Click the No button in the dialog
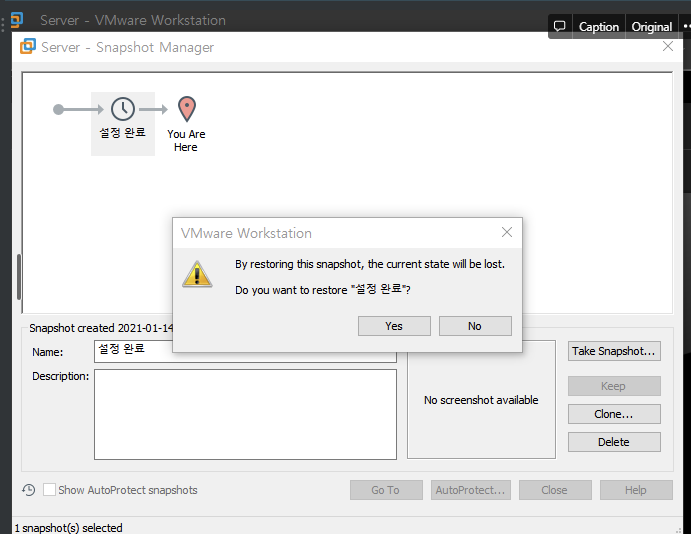Viewport: 691px width, 534px height. click(475, 326)
